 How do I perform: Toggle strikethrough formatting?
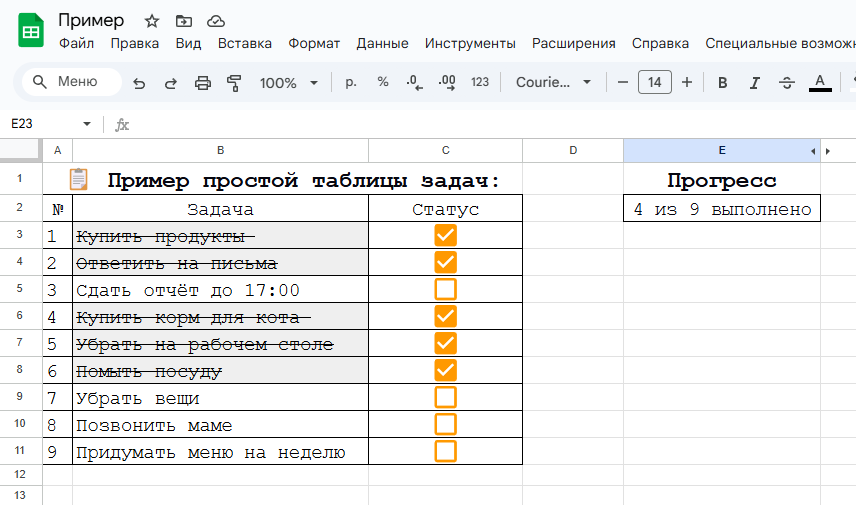[x=787, y=83]
